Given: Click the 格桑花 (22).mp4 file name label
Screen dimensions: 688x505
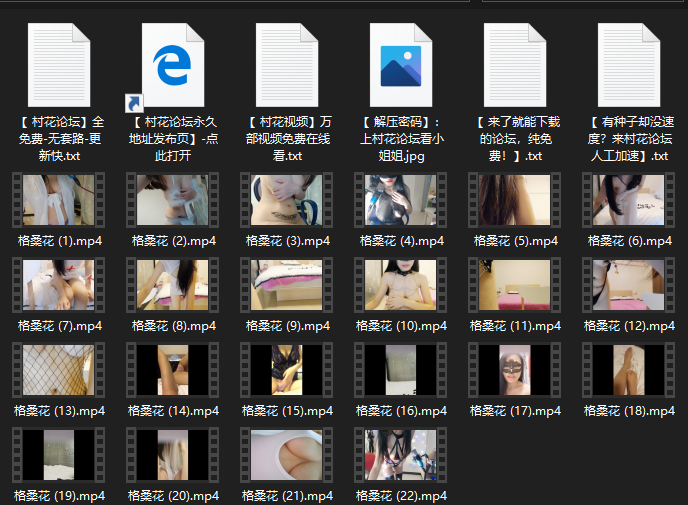Looking at the screenshot, I should (x=400, y=495).
